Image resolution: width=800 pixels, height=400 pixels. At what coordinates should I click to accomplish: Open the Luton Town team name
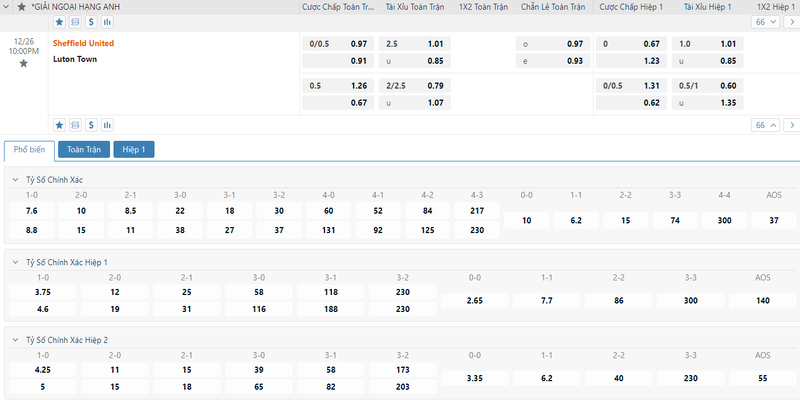[x=75, y=59]
